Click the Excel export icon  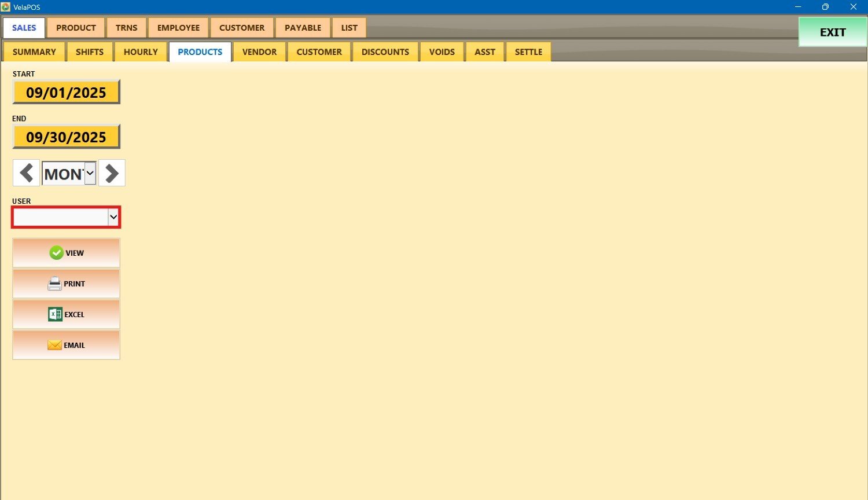(x=55, y=314)
